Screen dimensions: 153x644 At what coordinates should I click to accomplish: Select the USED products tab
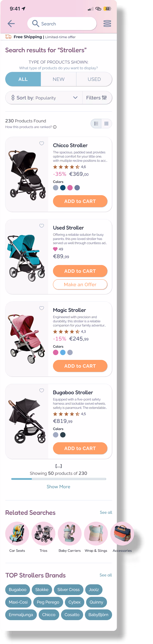[94, 79]
